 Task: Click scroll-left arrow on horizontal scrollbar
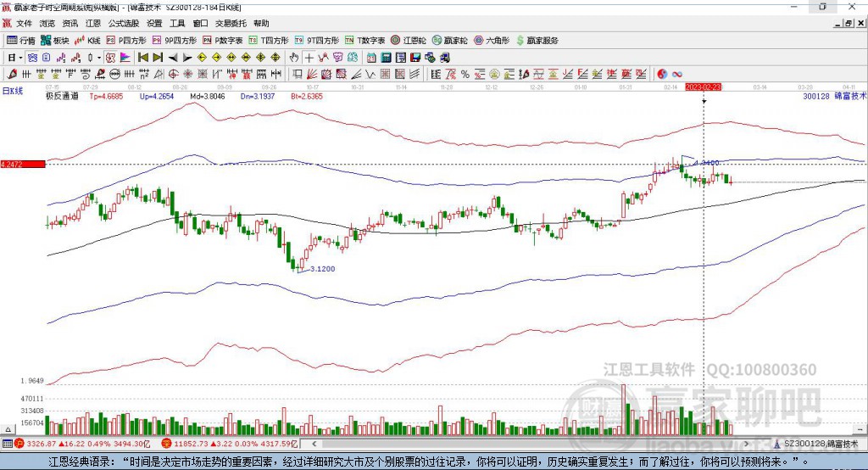pos(314,444)
